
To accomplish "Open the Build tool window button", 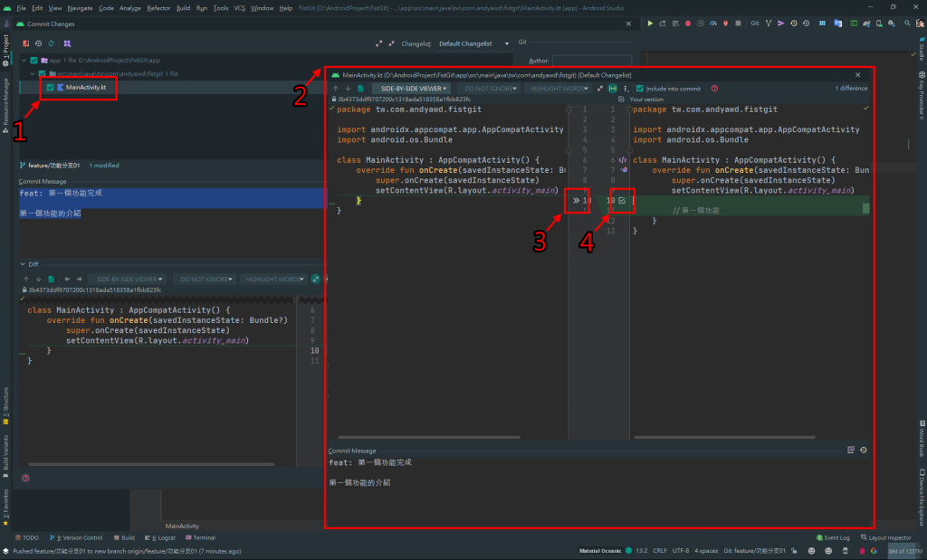I will point(124,537).
